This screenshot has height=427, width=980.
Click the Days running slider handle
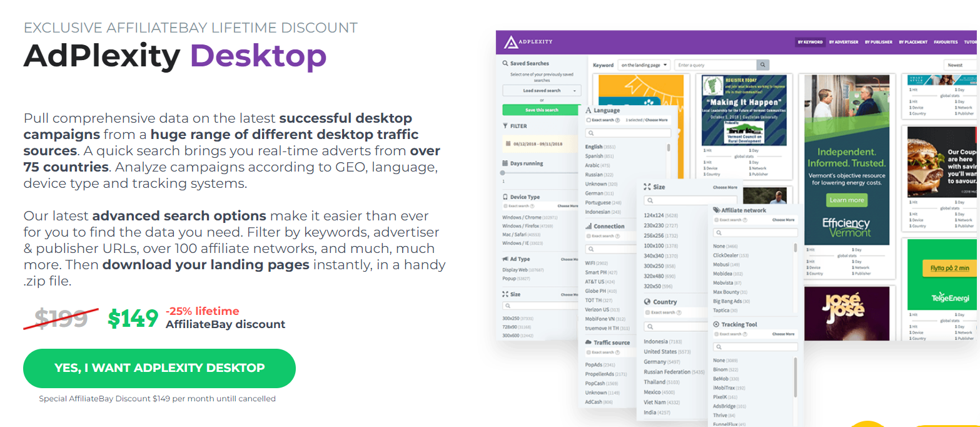[x=503, y=172]
